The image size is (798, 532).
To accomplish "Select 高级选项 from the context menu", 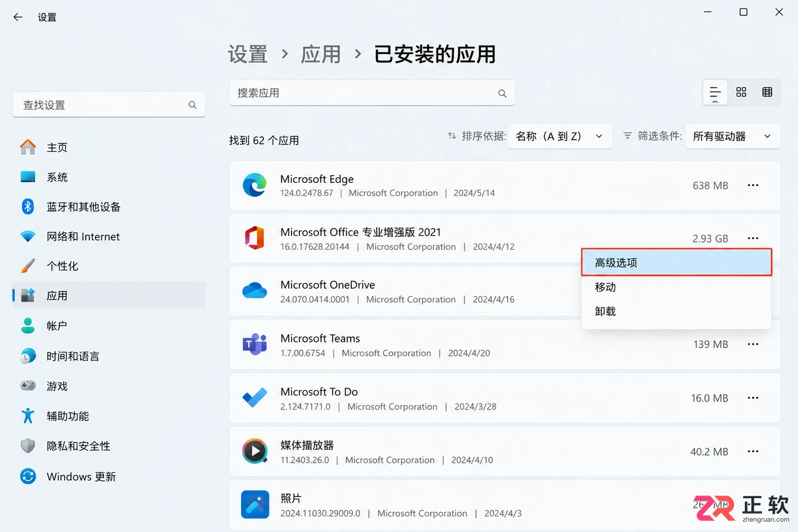I will pos(676,263).
